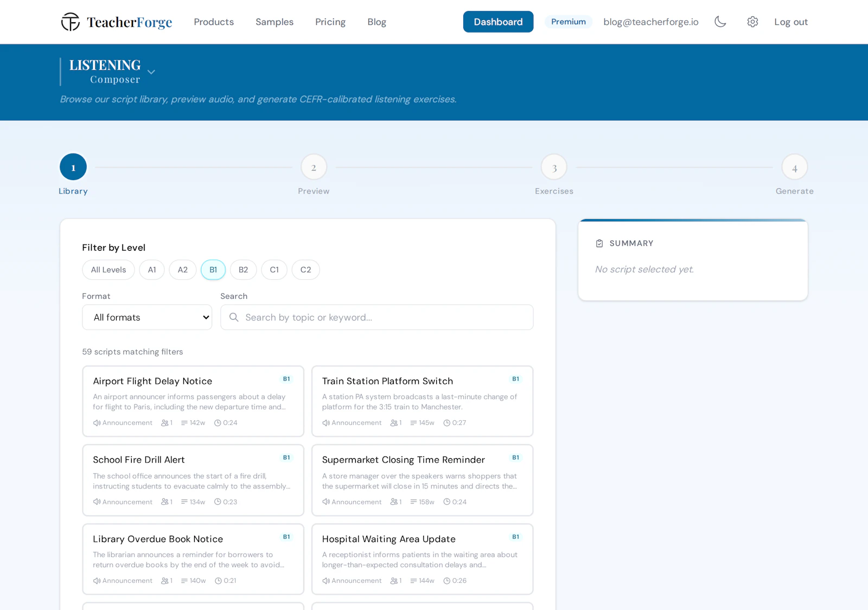868x610 pixels.
Task: Click Log out
Action: [791, 22]
